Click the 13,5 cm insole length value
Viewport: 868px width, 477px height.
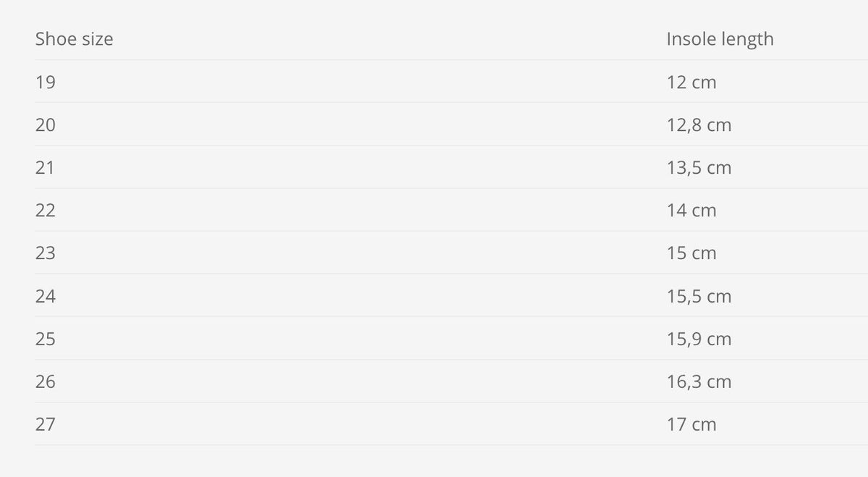coord(699,167)
